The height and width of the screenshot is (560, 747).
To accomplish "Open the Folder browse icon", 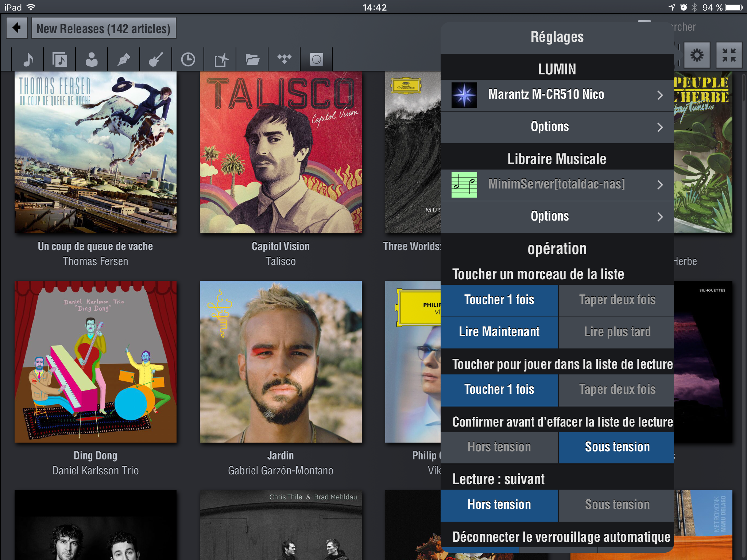I will tap(252, 59).
